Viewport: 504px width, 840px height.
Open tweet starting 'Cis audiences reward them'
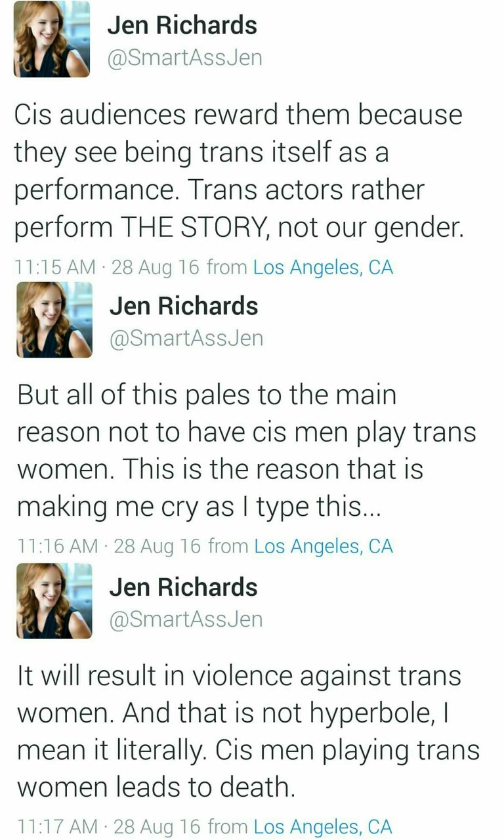[239, 171]
